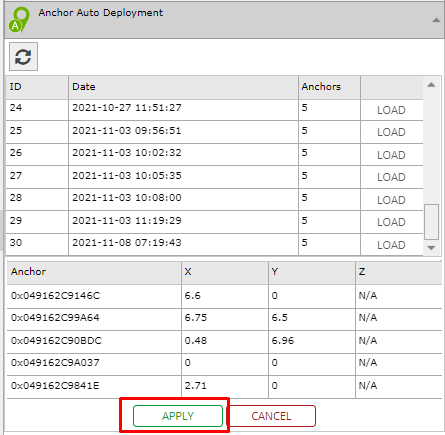Select anchor row 0x049162C9841E

[224, 386]
